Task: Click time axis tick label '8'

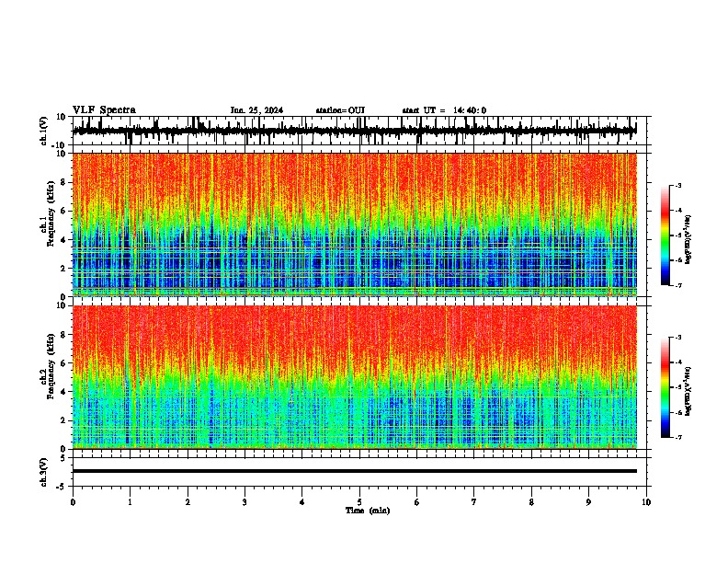Action: tap(531, 502)
